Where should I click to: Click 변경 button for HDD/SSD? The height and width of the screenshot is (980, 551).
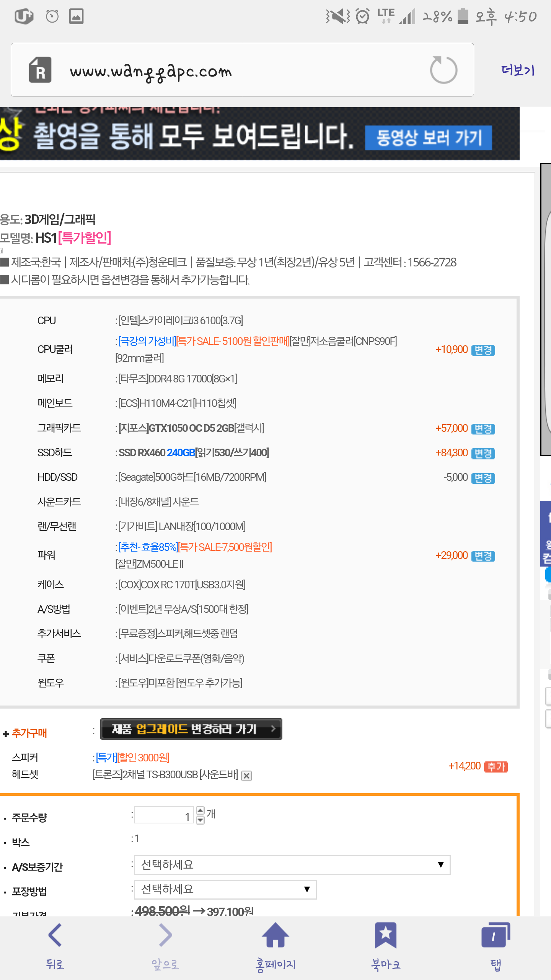point(483,478)
